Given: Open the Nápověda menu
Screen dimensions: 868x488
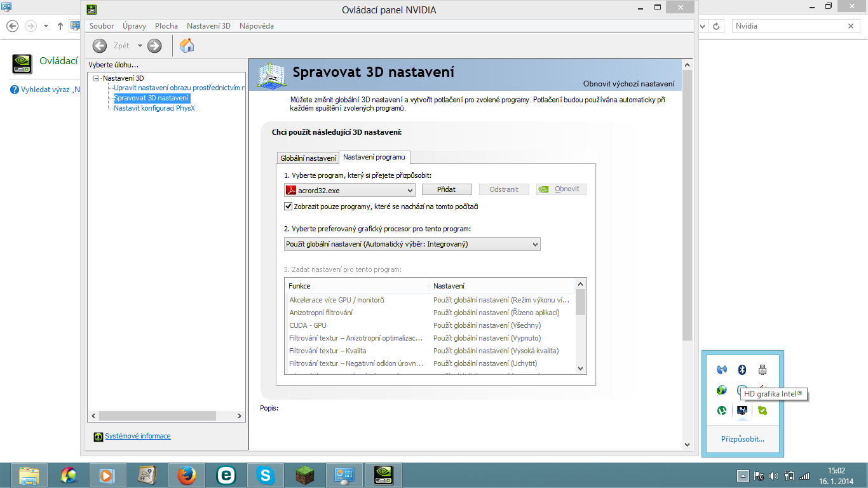Looking at the screenshot, I should 257,26.
